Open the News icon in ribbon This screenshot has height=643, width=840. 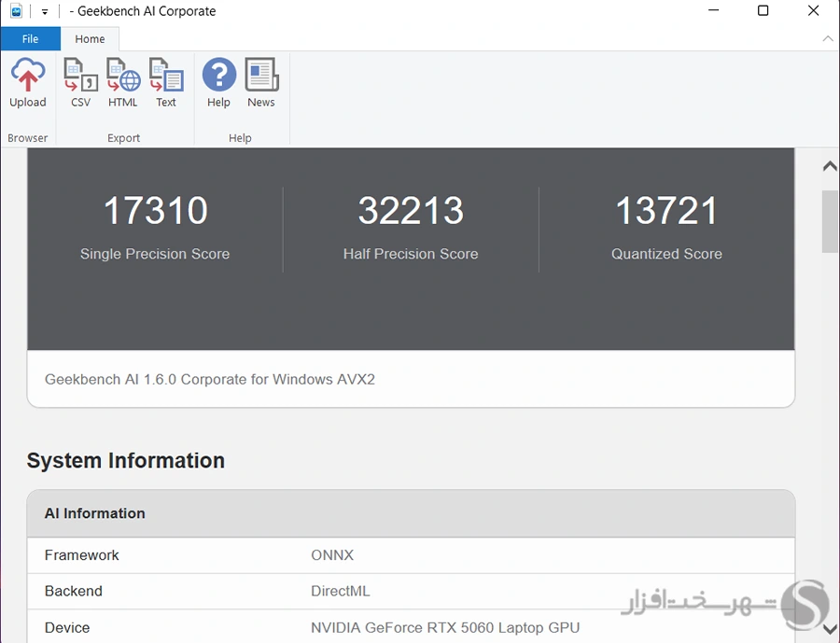point(261,83)
